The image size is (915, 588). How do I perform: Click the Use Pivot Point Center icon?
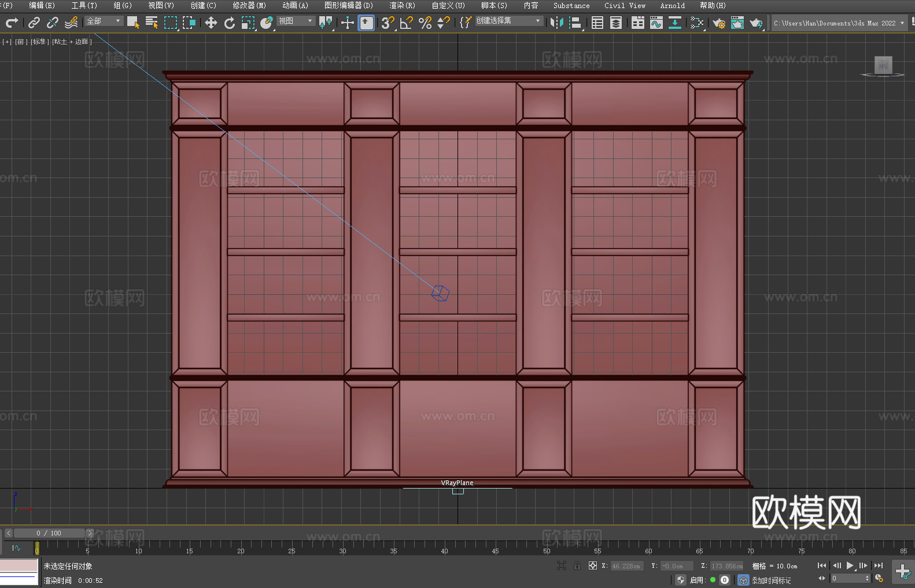(x=326, y=23)
